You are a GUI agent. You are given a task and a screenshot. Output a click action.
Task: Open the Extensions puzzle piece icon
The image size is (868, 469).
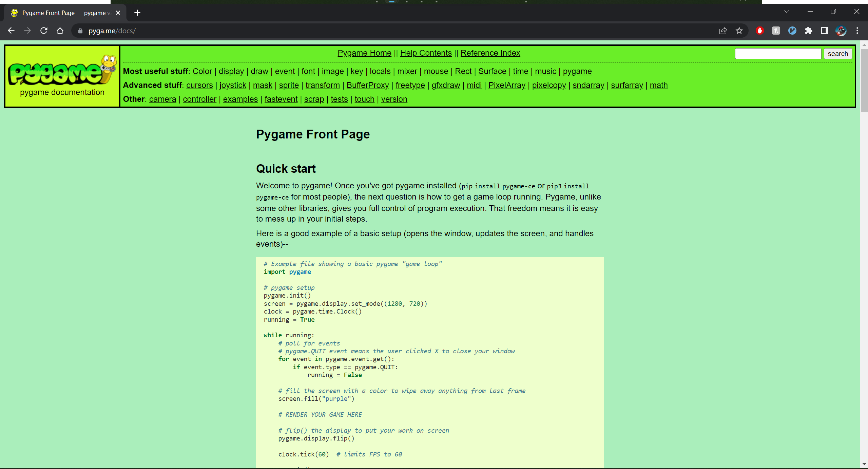coord(808,31)
